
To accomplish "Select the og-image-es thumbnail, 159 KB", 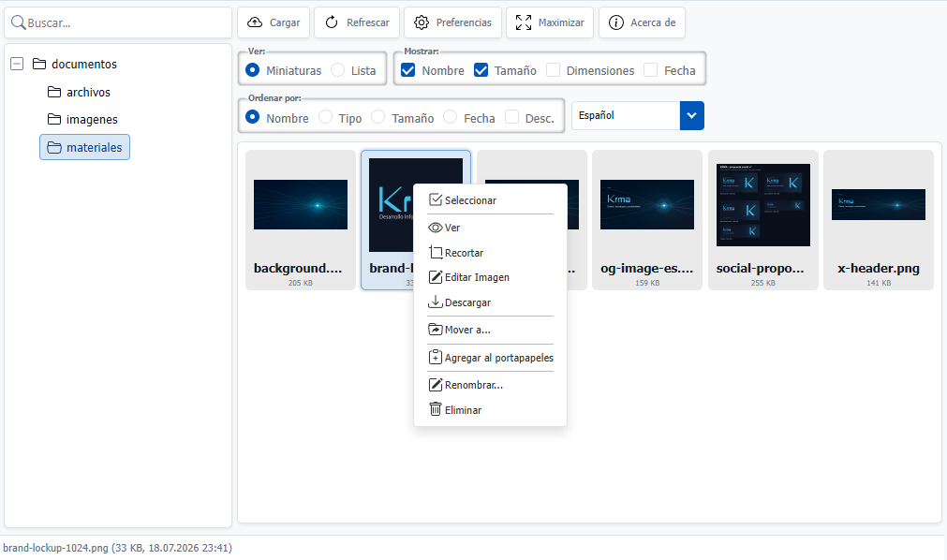I will [647, 220].
